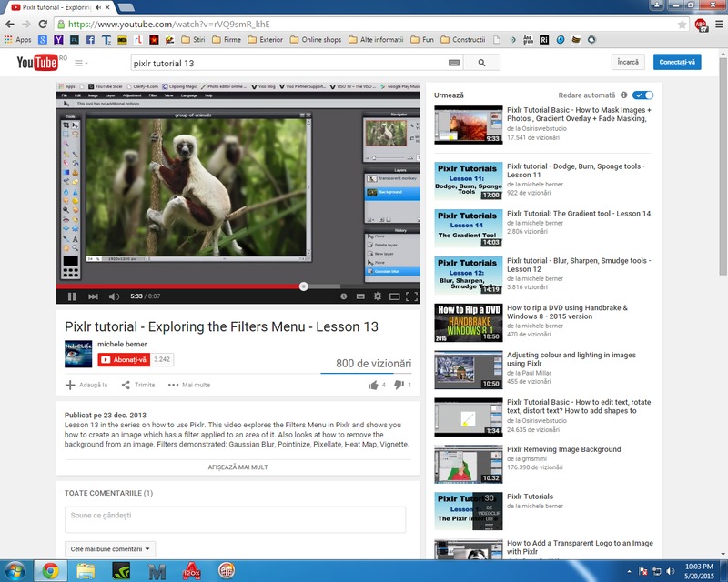This screenshot has width=728, height=582.
Task: Click the channel avatar thumbnail
Action: [78, 354]
